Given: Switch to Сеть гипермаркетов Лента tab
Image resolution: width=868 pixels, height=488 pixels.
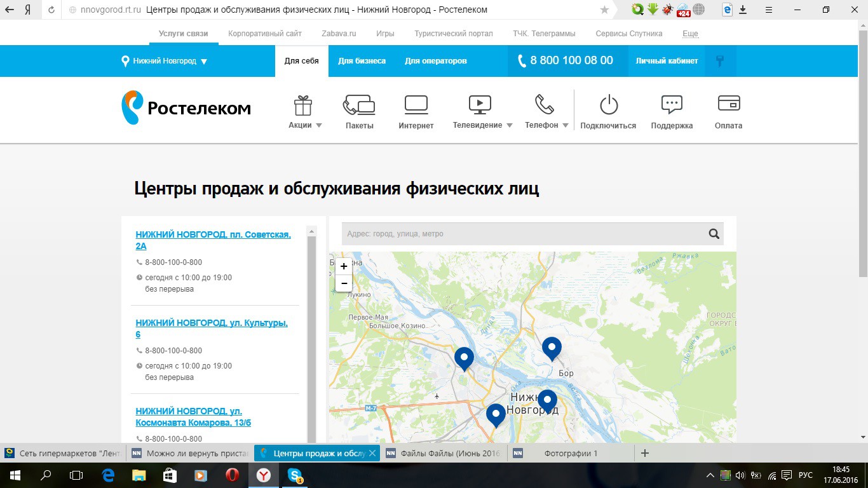Looking at the screenshot, I should click(x=64, y=453).
